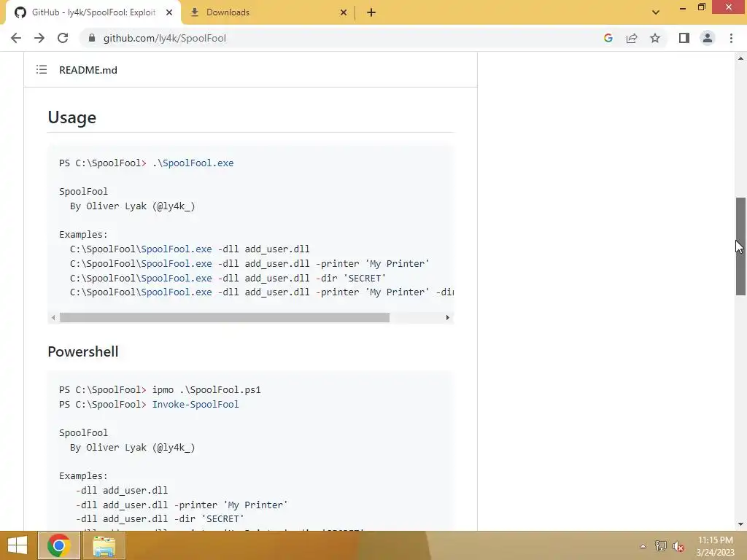Click the Chrome taskbar icon
The height and width of the screenshot is (560, 747).
[x=59, y=545]
